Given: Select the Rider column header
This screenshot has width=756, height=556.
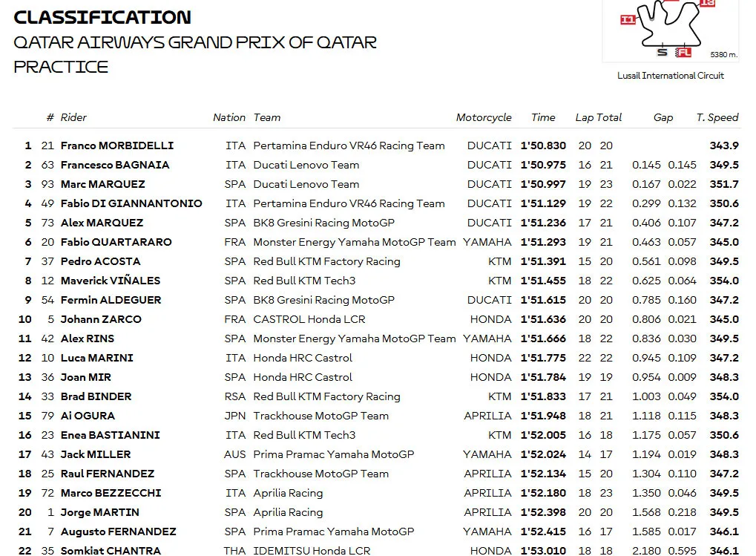Looking at the screenshot, I should click(x=73, y=117).
